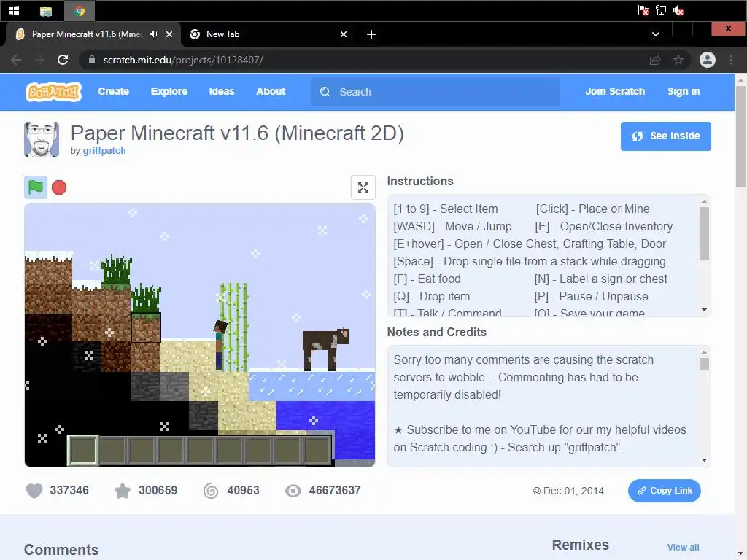Click the browser back arrow

[16, 60]
